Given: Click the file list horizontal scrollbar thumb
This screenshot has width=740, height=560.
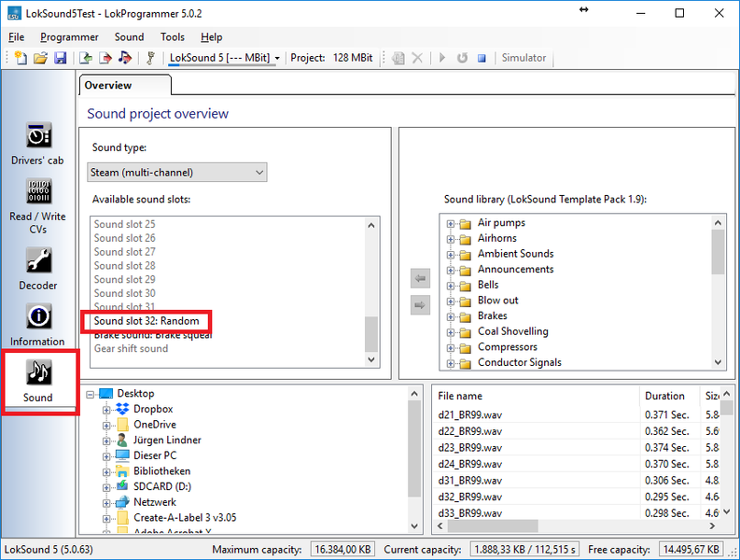Looking at the screenshot, I should point(493,525).
